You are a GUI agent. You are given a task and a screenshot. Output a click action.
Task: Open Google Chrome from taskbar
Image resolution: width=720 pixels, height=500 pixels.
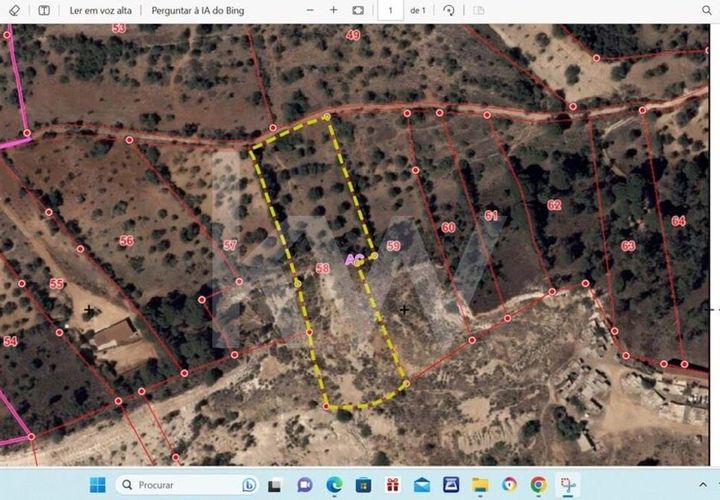pyautogui.click(x=538, y=485)
